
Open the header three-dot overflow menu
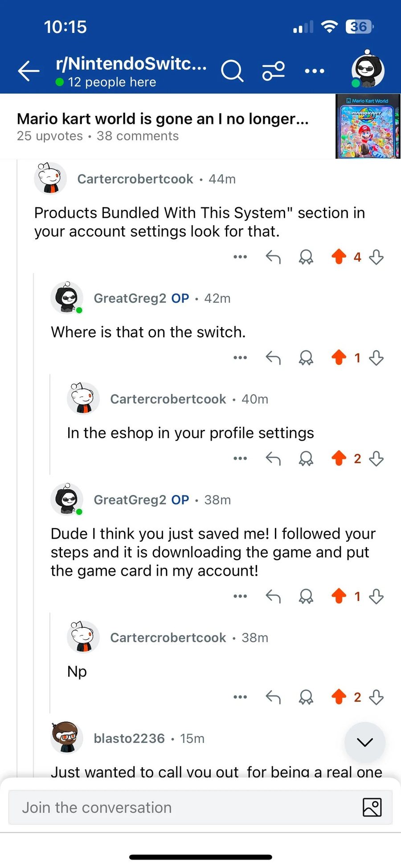coord(315,71)
